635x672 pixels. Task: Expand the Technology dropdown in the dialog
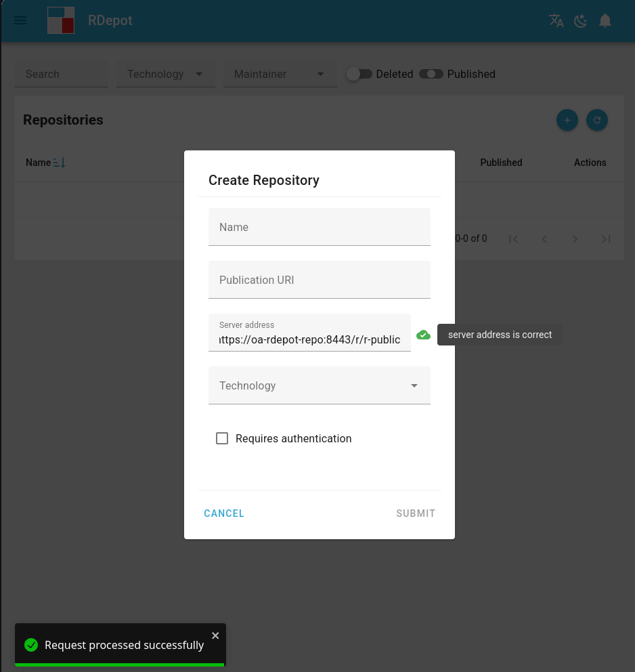[x=320, y=385]
